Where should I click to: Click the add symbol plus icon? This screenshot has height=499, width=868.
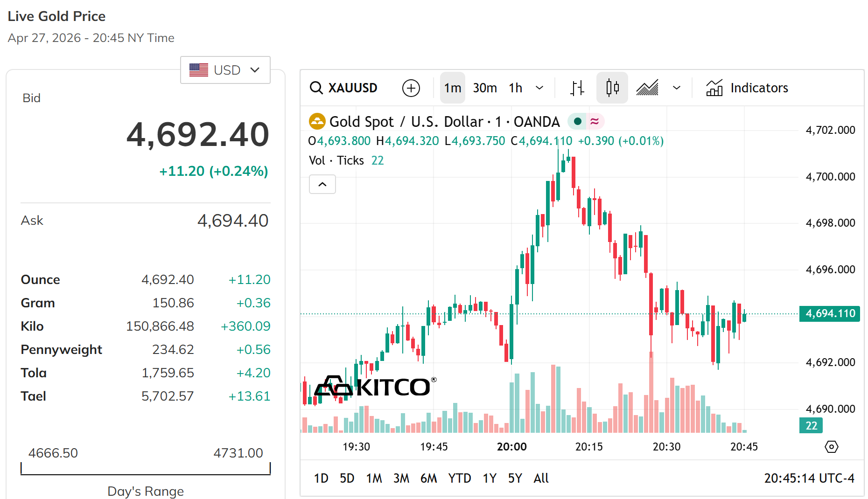pyautogui.click(x=411, y=88)
